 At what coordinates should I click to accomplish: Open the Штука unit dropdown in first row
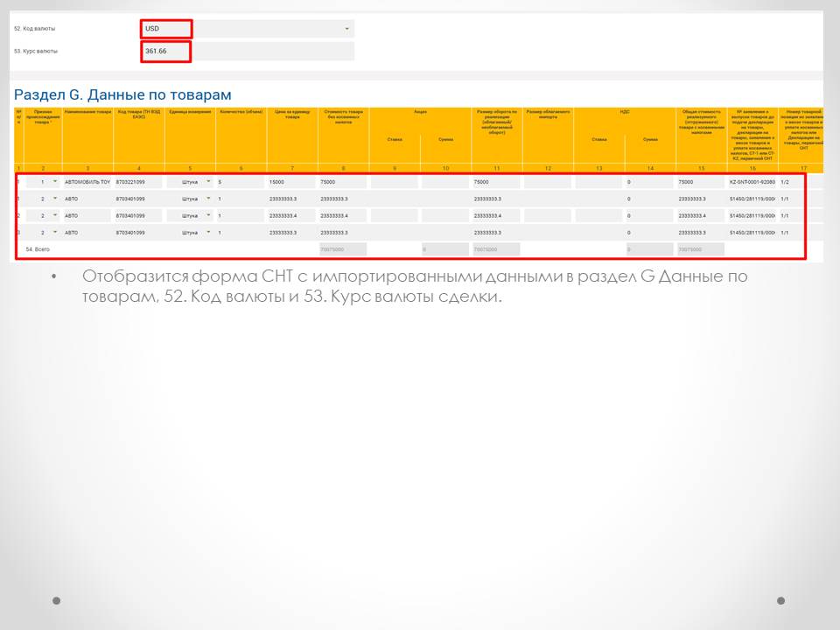point(208,182)
